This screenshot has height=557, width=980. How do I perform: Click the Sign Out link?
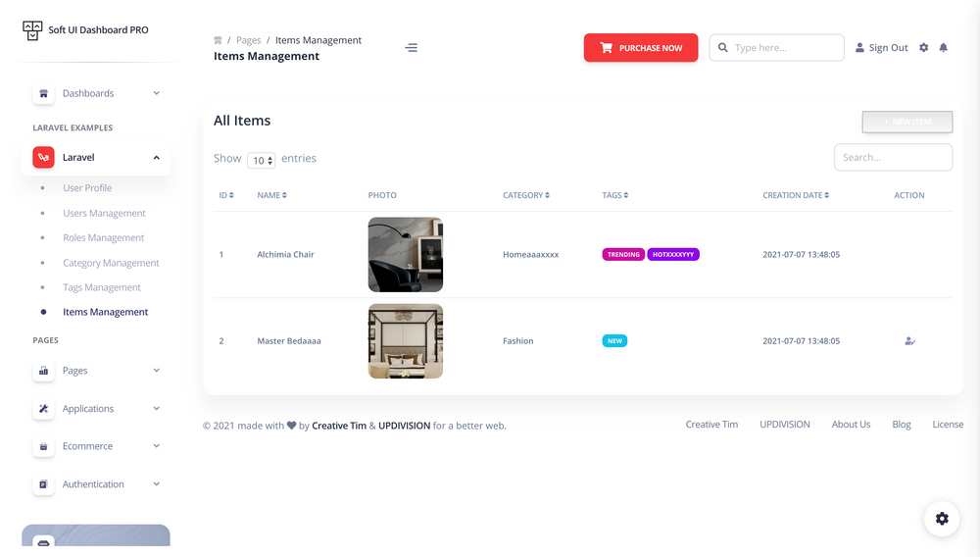click(x=881, y=47)
